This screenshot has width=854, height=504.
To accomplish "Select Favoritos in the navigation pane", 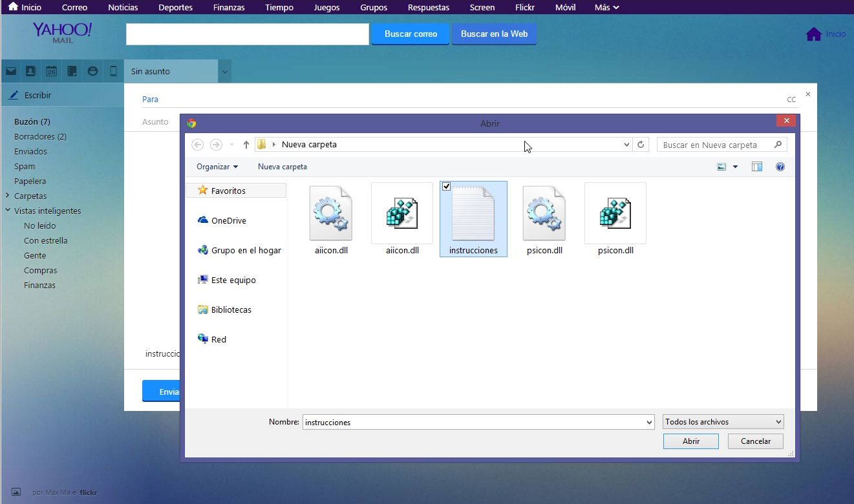I will (228, 191).
